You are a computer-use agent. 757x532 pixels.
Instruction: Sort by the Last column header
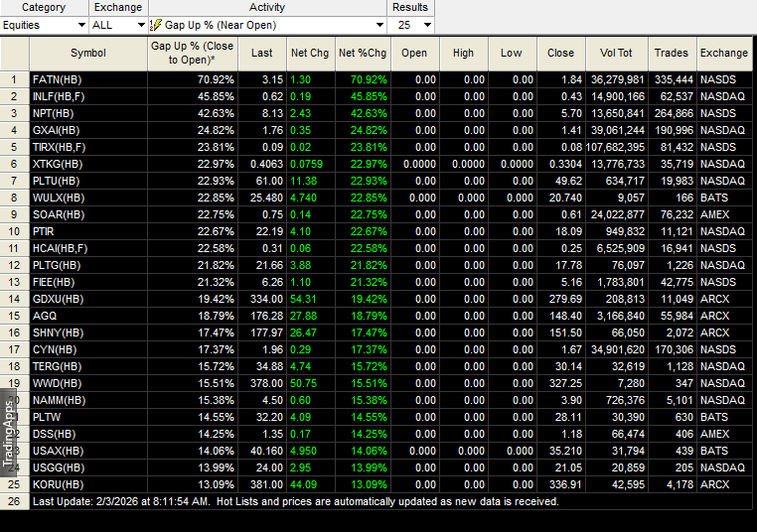pos(262,53)
